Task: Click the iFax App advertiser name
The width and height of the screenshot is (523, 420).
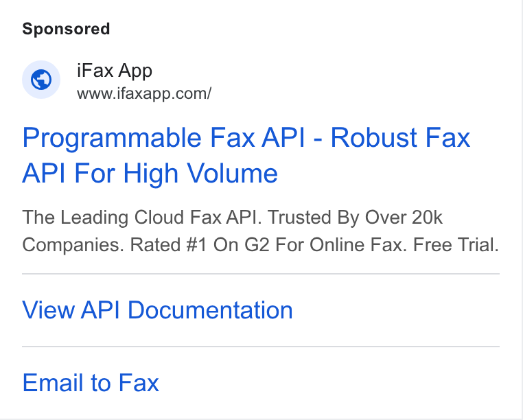Action: coord(115,71)
